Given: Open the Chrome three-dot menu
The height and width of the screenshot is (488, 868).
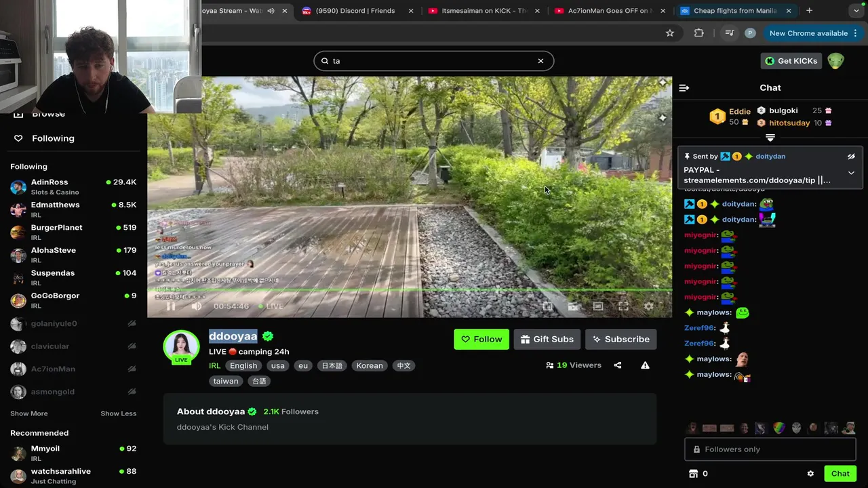Looking at the screenshot, I should click(856, 33).
